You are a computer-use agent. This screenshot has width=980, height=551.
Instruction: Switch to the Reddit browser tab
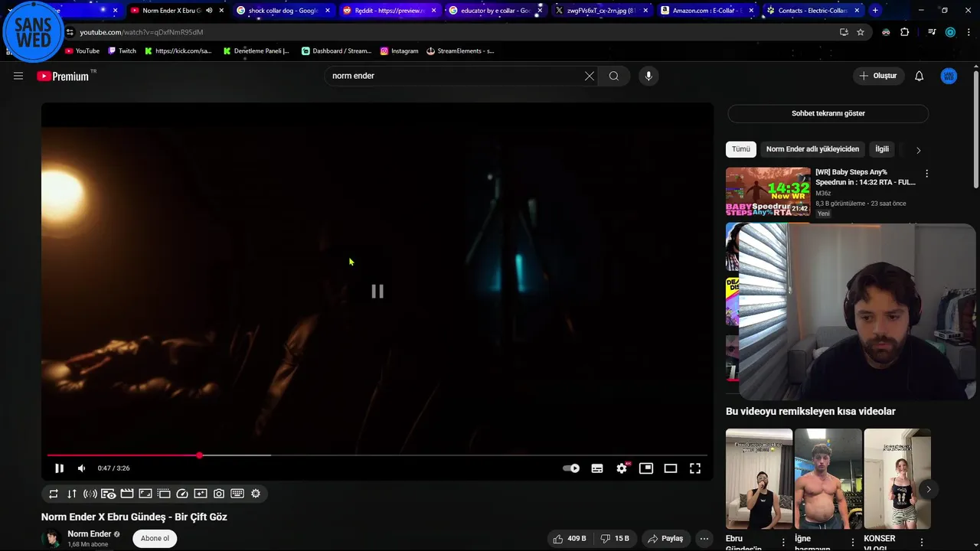389,11
